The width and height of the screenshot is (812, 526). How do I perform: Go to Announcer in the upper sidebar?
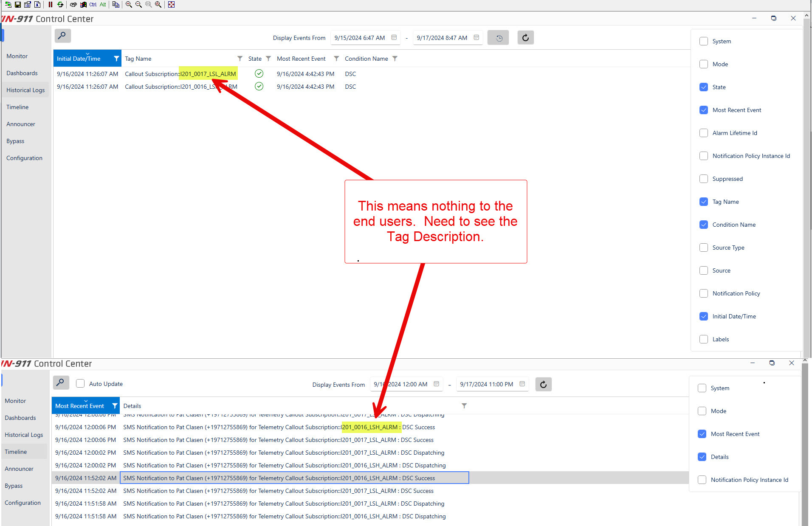[x=21, y=124]
